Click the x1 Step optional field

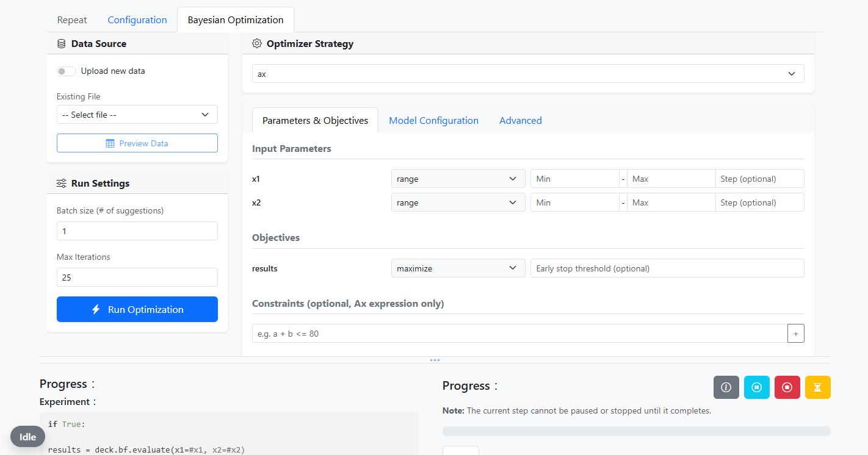coord(760,179)
